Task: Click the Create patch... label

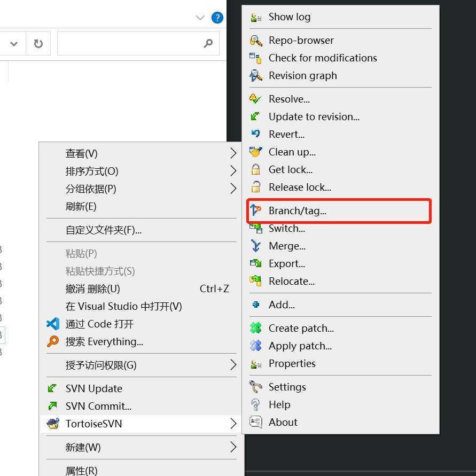Action: coord(301,328)
